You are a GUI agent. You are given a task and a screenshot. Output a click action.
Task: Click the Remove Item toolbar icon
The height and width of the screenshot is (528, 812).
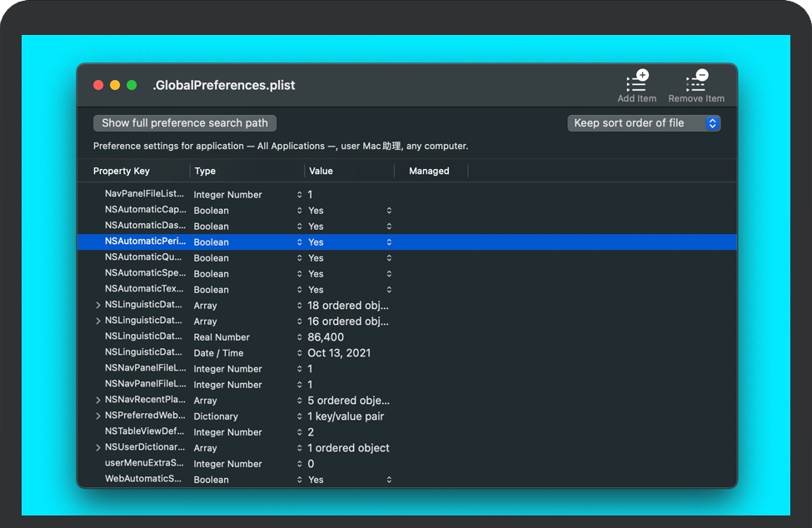point(696,82)
